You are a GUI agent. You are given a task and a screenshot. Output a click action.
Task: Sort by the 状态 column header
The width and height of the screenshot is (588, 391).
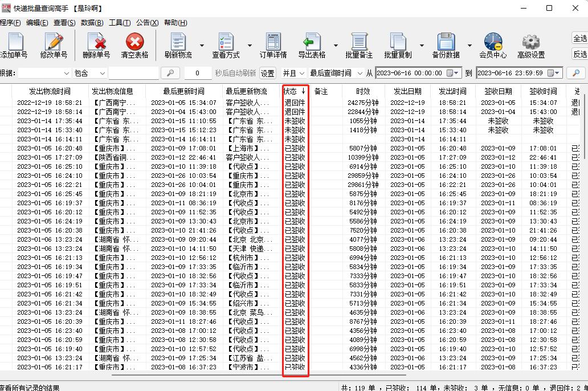294,90
